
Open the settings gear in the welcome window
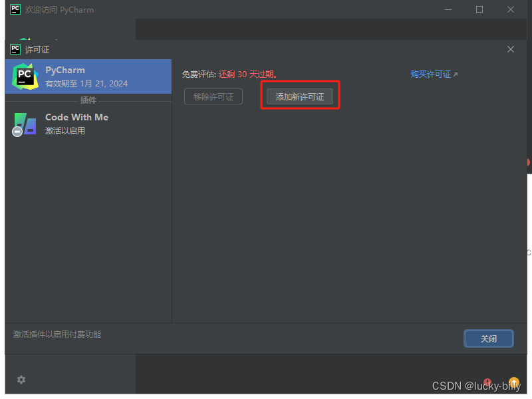(21, 380)
